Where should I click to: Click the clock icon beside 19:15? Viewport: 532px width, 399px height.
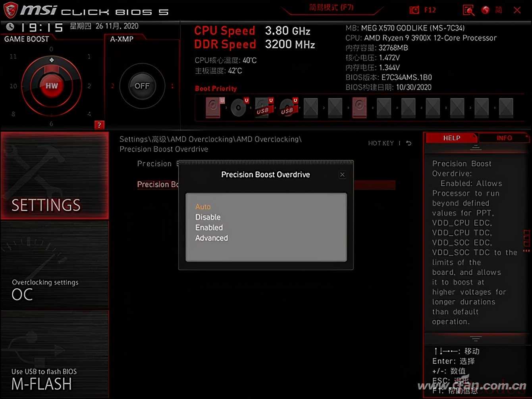(x=10, y=27)
